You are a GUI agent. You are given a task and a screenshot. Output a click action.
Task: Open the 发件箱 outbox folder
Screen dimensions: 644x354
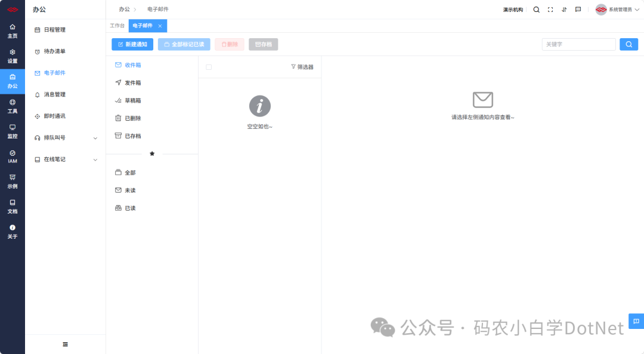pyautogui.click(x=152, y=82)
